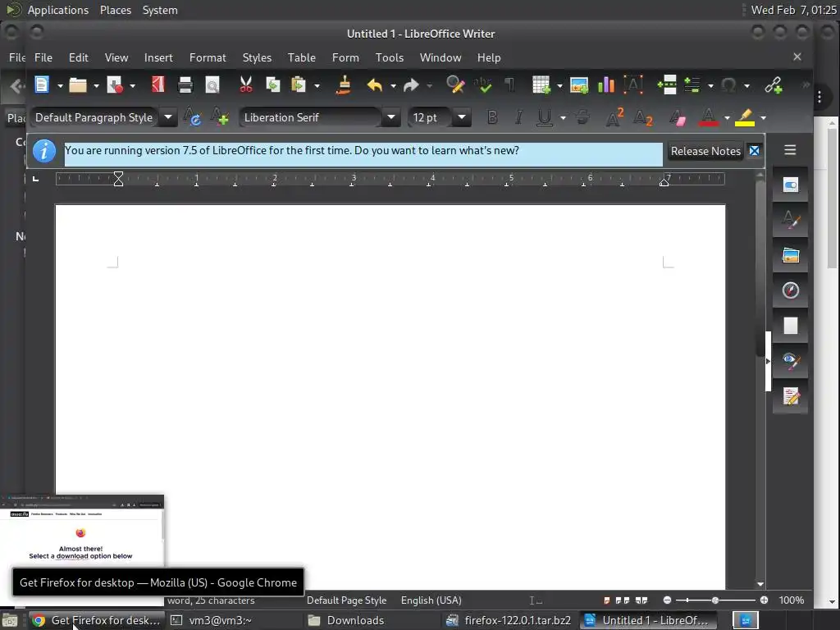Insert a special character omega icon
The width and height of the screenshot is (840, 630).
tap(728, 84)
